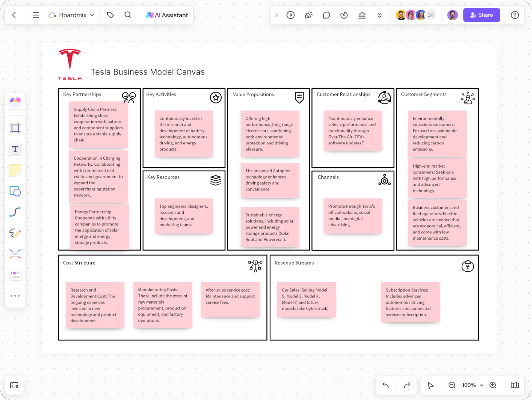This screenshot has height=400, width=532.
Task: Click the Key Partnerships heading text
Action: coord(82,94)
